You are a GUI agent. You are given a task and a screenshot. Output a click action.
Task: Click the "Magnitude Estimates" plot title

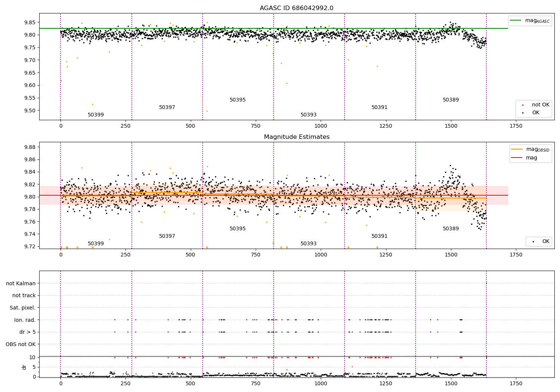coord(296,137)
